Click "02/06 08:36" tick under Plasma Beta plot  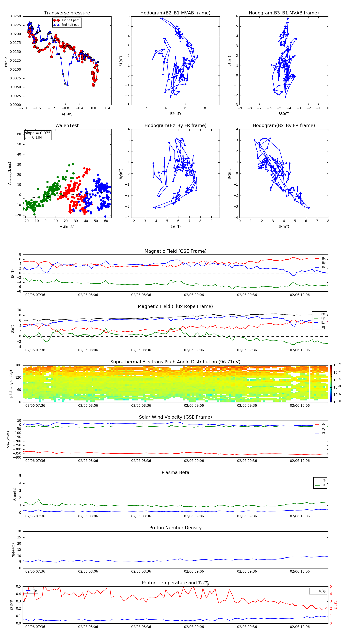click(141, 516)
